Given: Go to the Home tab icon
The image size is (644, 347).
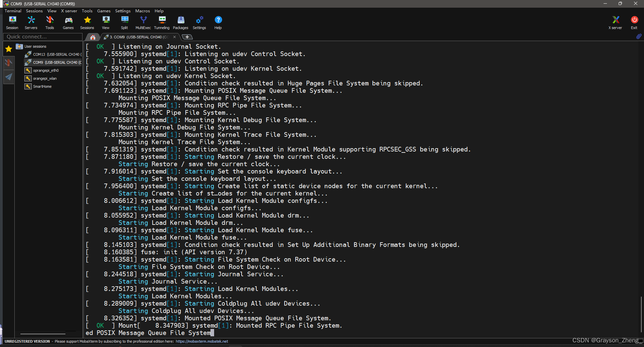Looking at the screenshot, I should tap(93, 37).
